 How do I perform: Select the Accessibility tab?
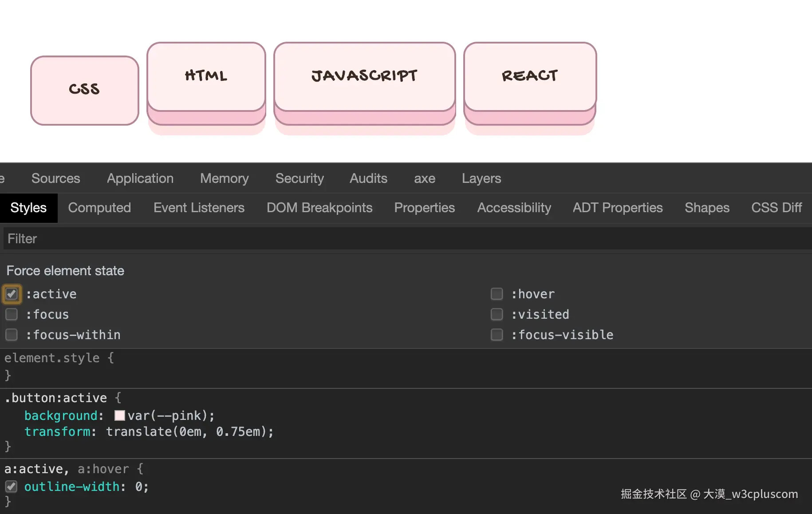[x=514, y=208]
